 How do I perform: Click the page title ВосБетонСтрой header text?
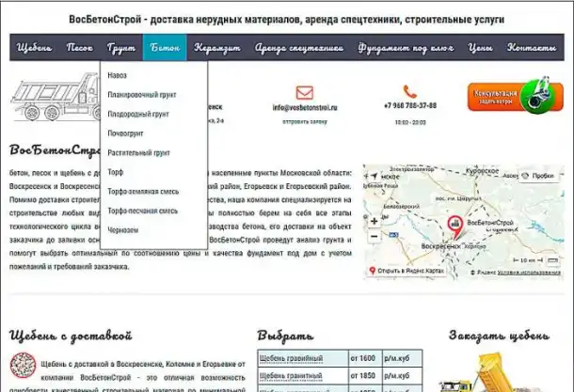[287, 20]
